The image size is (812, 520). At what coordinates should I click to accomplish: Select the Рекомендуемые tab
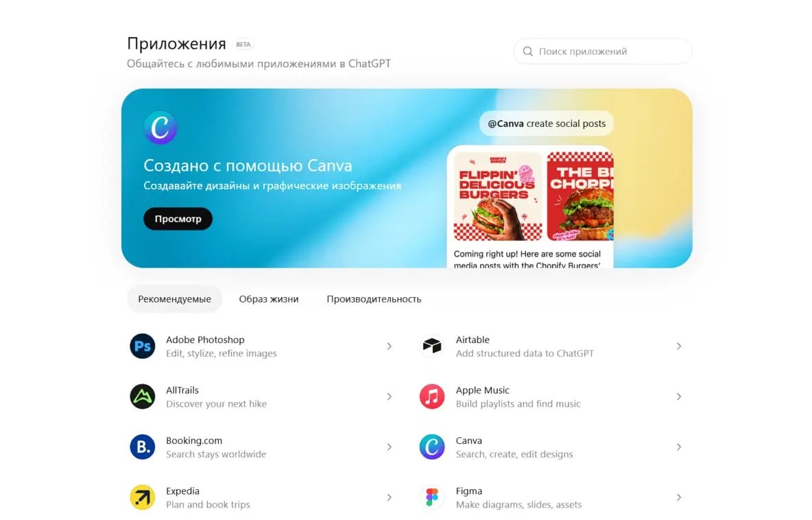click(x=174, y=299)
